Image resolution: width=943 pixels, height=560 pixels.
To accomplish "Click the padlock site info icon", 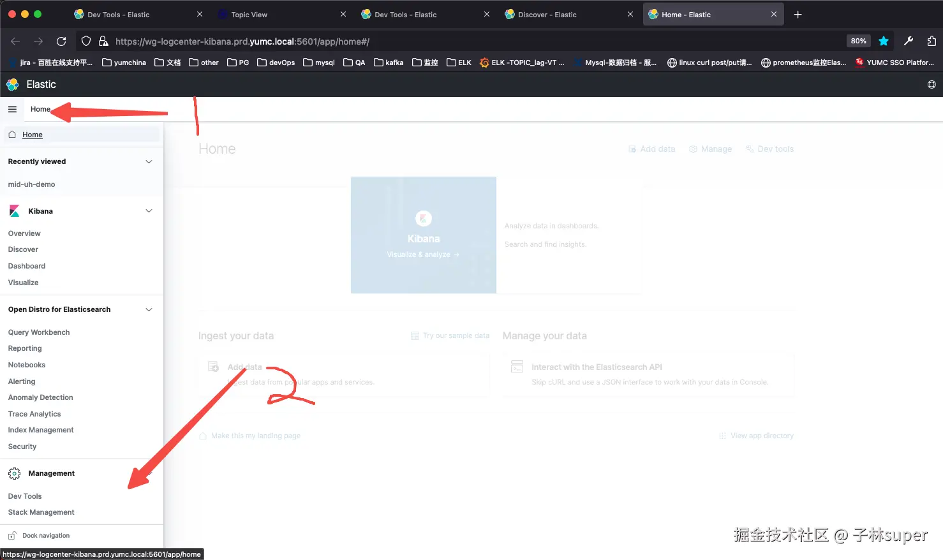I will tap(103, 41).
